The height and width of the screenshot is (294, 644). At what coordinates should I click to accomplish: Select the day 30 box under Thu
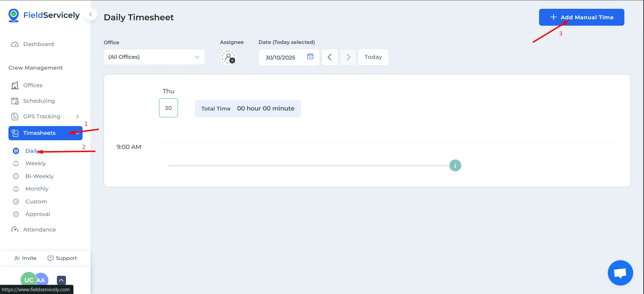point(169,108)
